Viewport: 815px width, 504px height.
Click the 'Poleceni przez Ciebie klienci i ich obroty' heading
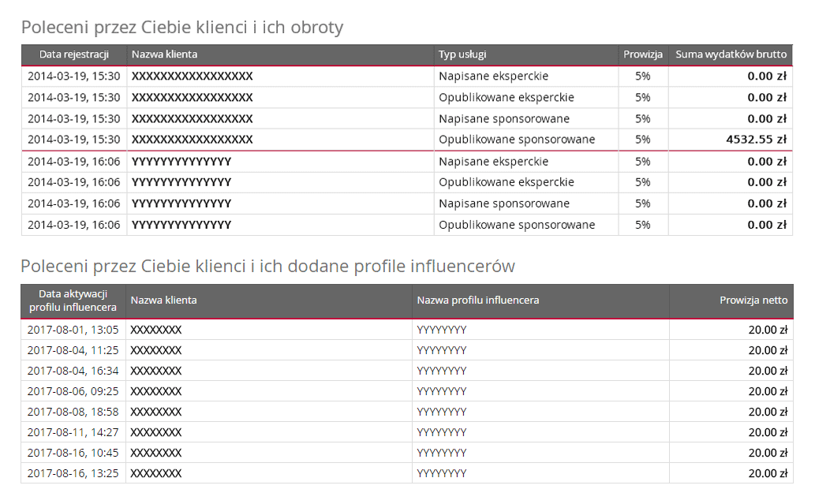182,27
